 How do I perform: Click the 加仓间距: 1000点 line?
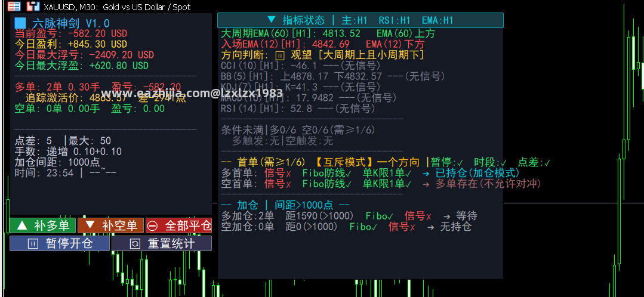tap(57, 162)
